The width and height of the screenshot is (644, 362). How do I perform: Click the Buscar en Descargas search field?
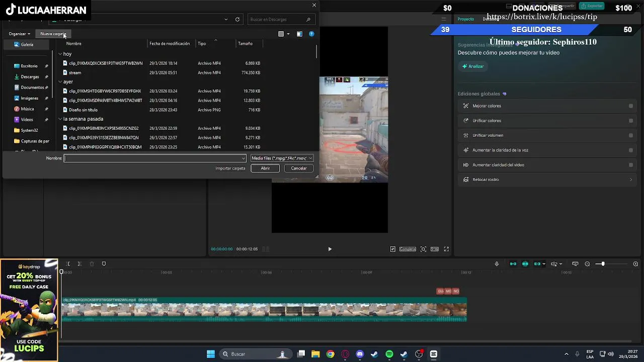click(281, 19)
